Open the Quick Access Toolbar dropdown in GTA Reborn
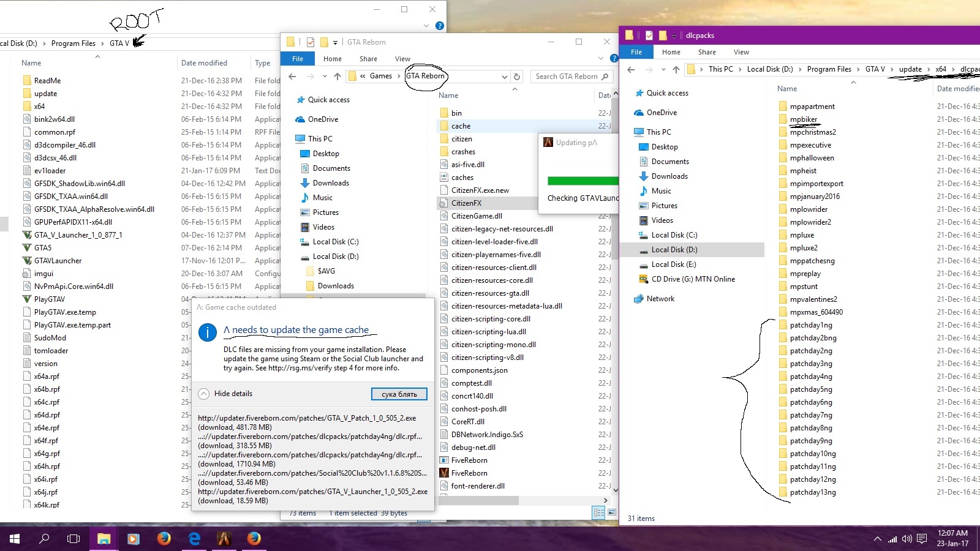Viewport: 980px width, 551px height. 335,42
